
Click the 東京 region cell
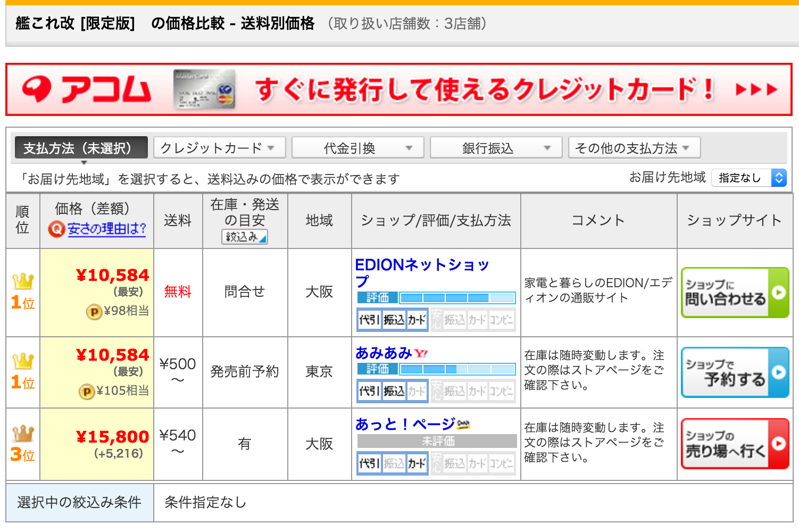point(319,371)
